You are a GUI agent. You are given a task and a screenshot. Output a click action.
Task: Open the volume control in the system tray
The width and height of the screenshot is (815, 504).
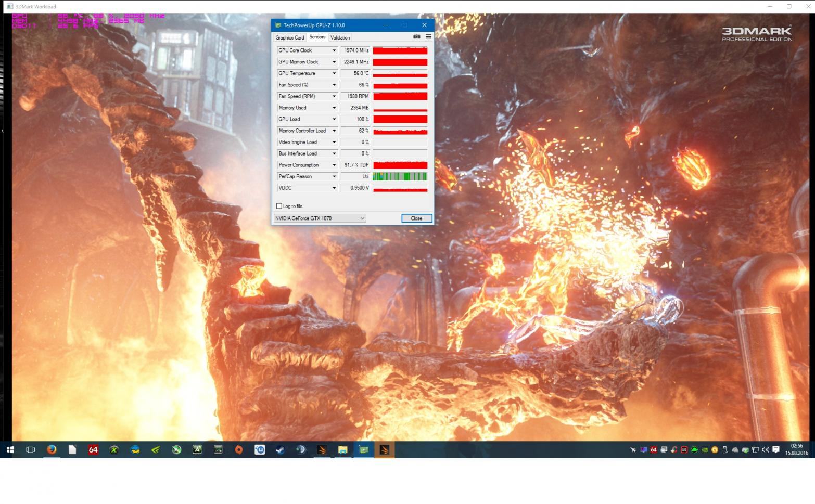point(766,450)
